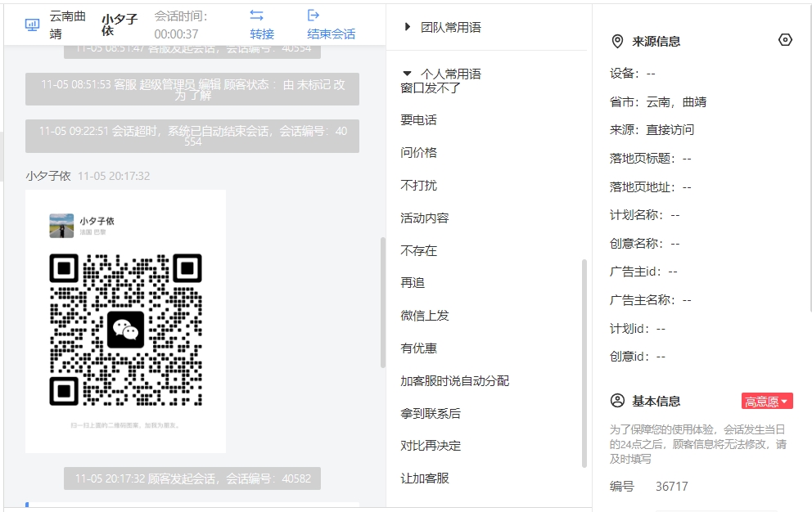
Task: Select the quick phrase 微信上发
Action: pos(425,315)
